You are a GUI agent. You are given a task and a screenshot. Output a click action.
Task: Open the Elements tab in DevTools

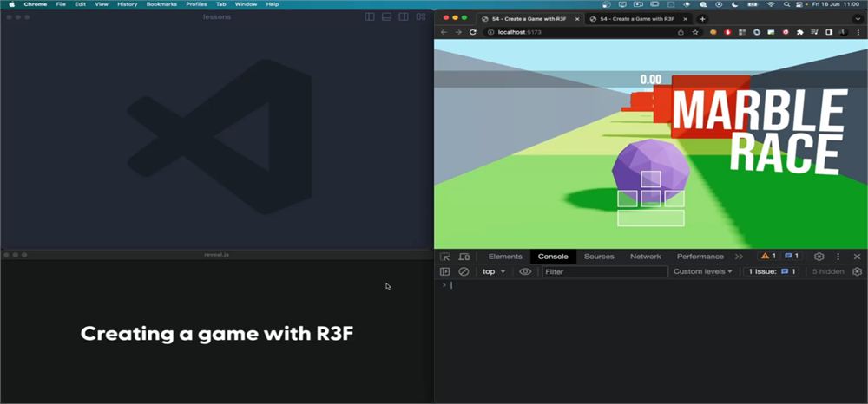505,257
